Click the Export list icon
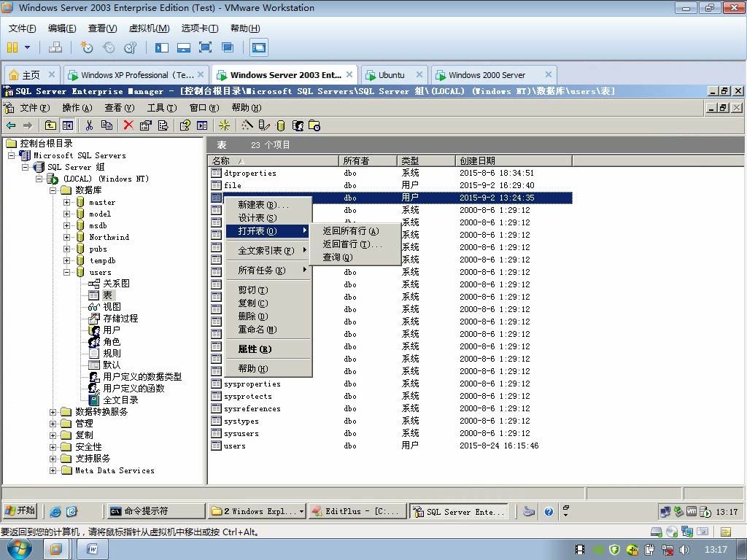Screen dimensions: 747x560 (x=163, y=125)
